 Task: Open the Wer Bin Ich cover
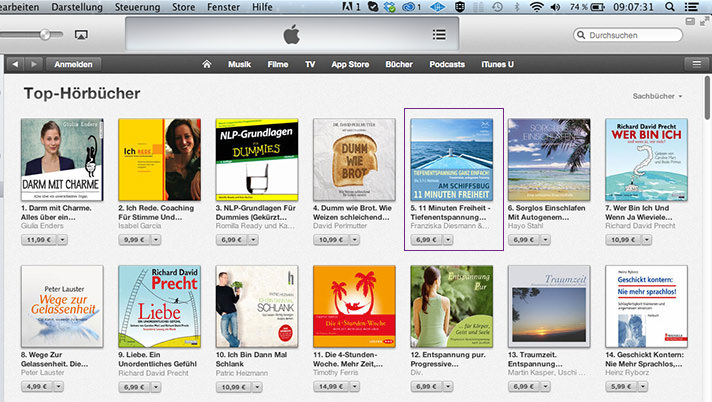[x=647, y=159]
